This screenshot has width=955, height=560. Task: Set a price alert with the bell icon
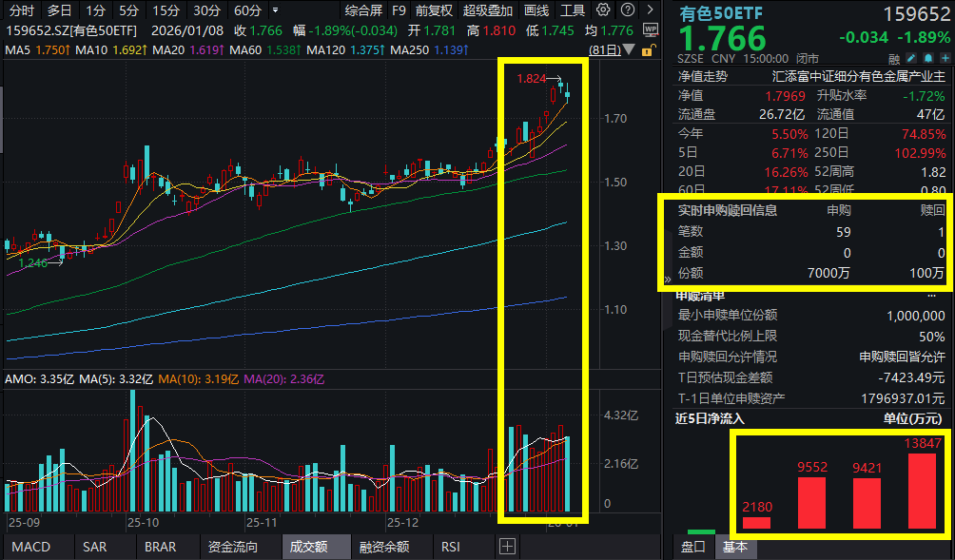[x=928, y=57]
